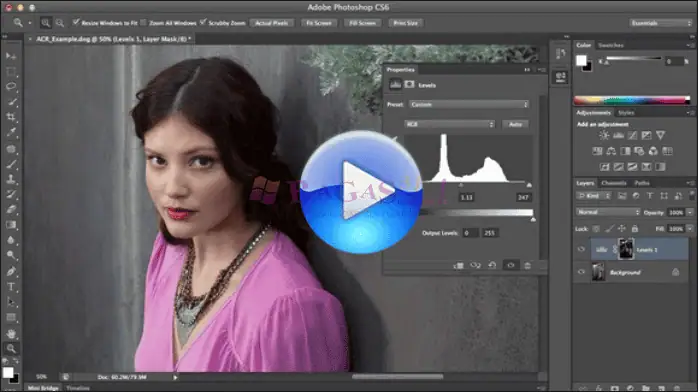The height and width of the screenshot is (392, 698).
Task: Open the status bar info arrow menu
Action: [x=175, y=377]
